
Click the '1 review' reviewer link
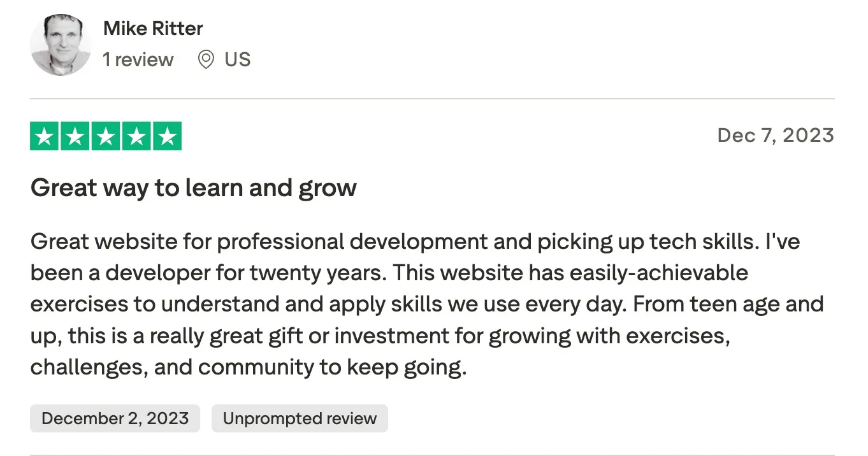138,59
